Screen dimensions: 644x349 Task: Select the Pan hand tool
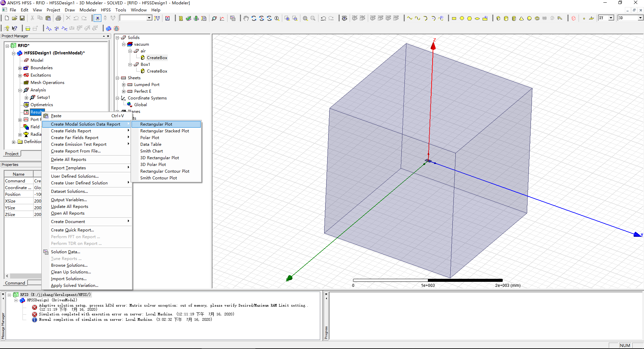point(246,18)
